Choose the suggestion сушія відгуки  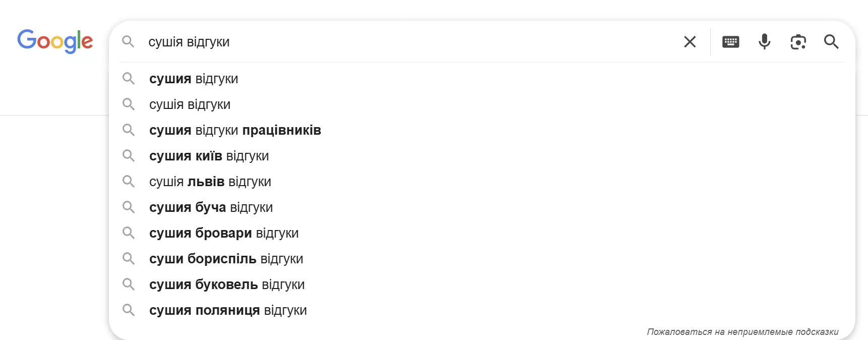[x=190, y=104]
